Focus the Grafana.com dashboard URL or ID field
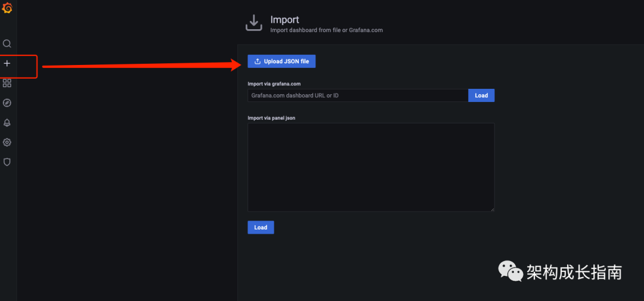The height and width of the screenshot is (301, 644). [x=357, y=95]
